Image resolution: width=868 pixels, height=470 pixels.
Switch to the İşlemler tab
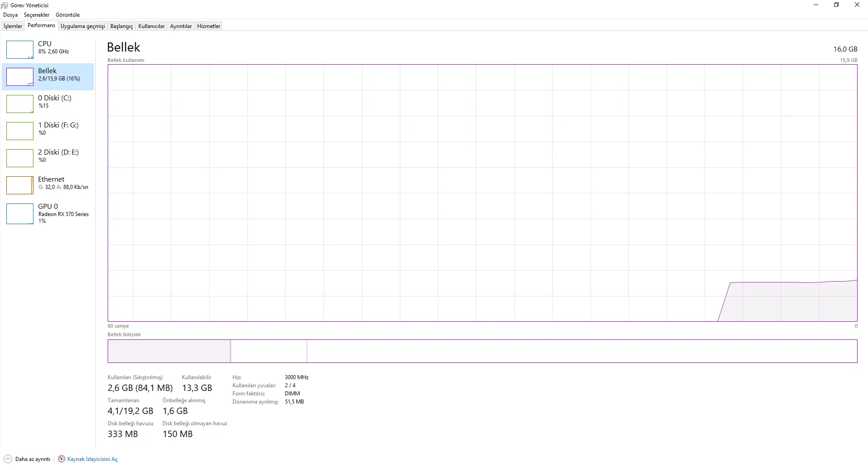point(13,26)
